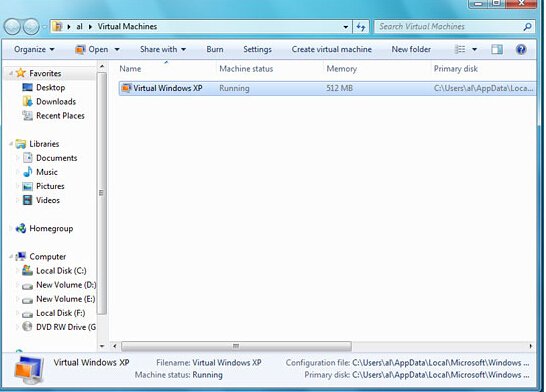
Task: Click the Desktop icon in sidebar
Action: tap(27, 87)
